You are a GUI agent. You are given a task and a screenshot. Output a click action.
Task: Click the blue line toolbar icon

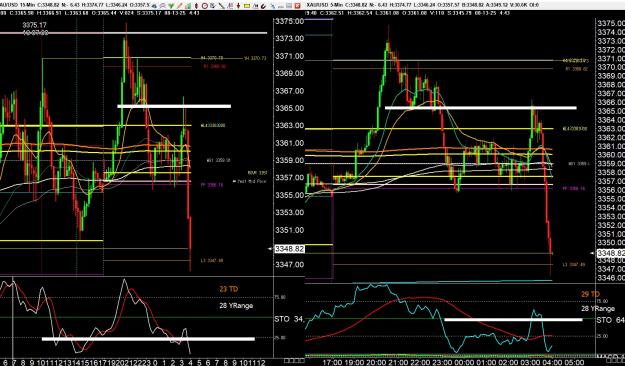tap(273, 6)
